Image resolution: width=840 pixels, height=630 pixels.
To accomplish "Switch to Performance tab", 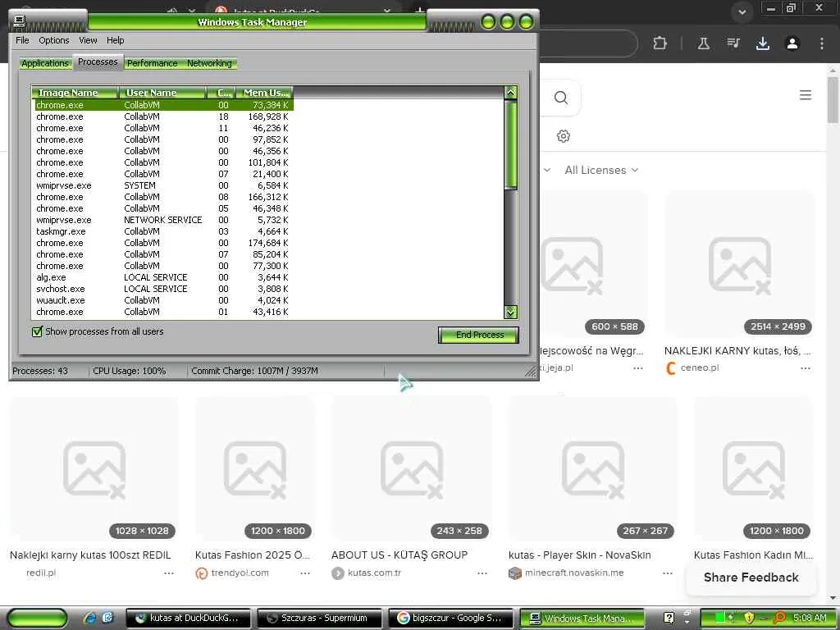I will click(x=152, y=63).
